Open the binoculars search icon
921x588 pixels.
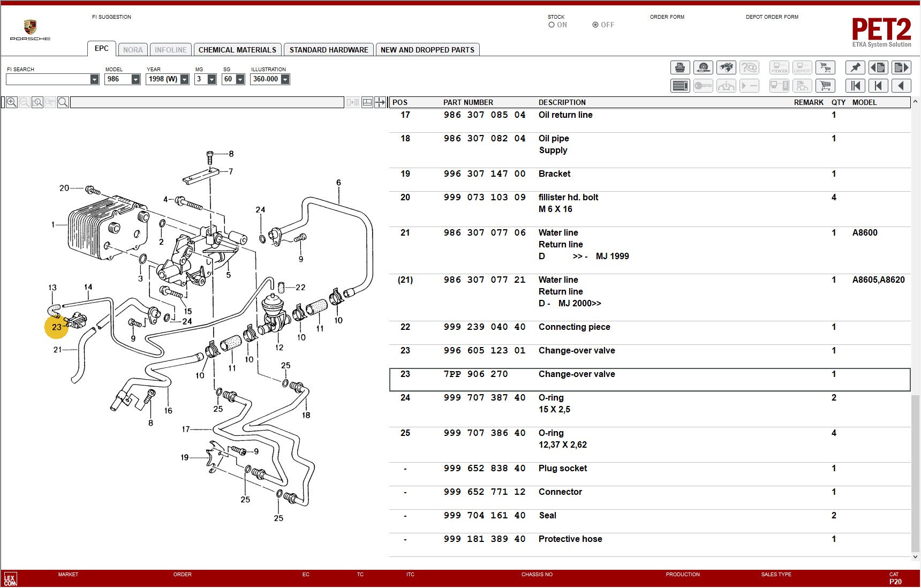[726, 67]
